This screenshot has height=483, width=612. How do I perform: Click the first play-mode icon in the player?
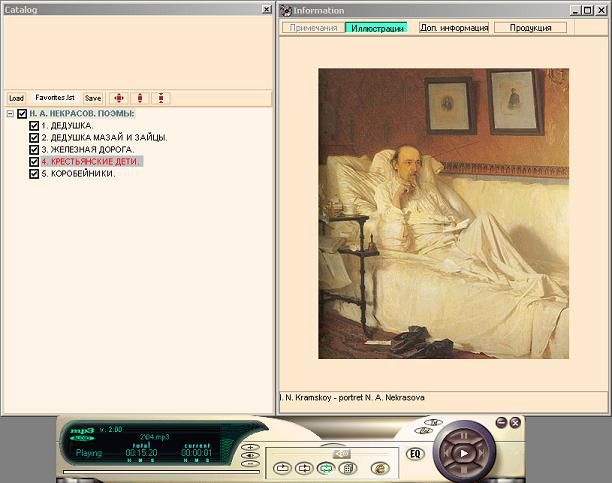coord(281,467)
